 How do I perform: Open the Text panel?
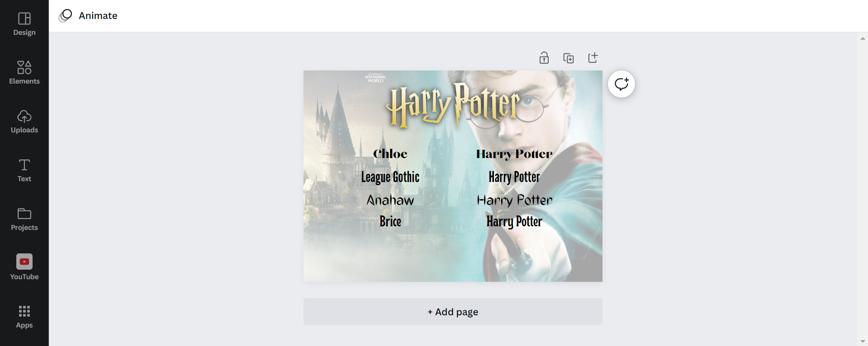(x=24, y=171)
